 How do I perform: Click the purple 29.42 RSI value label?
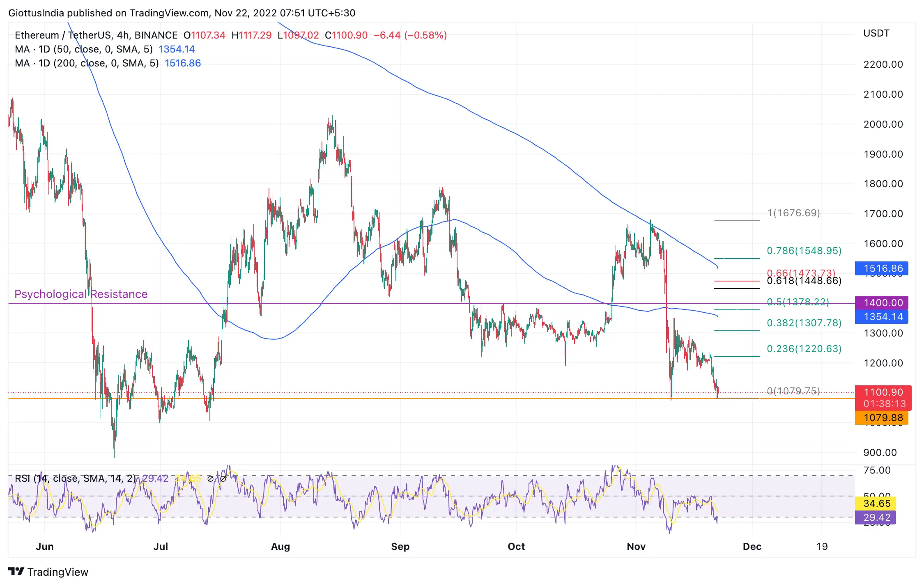click(875, 517)
